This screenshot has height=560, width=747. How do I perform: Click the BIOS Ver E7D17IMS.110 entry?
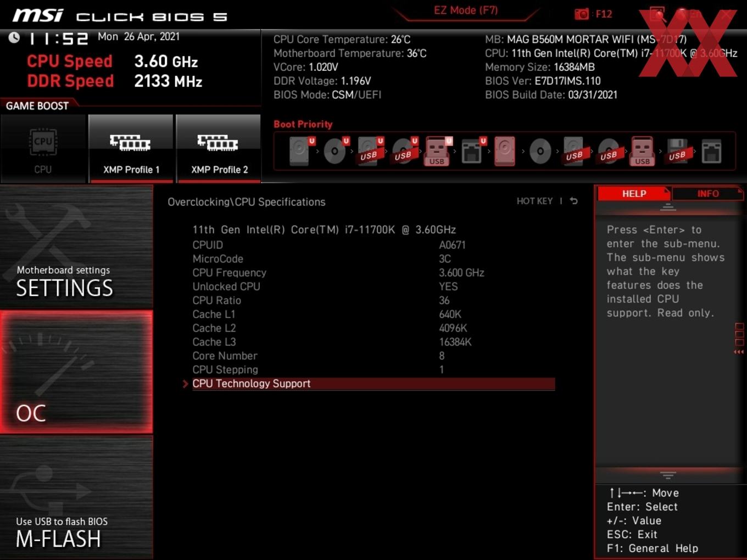pos(543,81)
